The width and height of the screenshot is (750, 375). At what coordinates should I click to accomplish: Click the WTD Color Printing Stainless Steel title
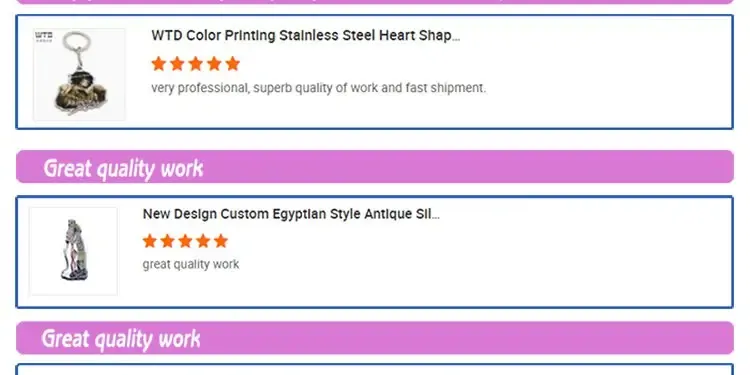(x=305, y=36)
